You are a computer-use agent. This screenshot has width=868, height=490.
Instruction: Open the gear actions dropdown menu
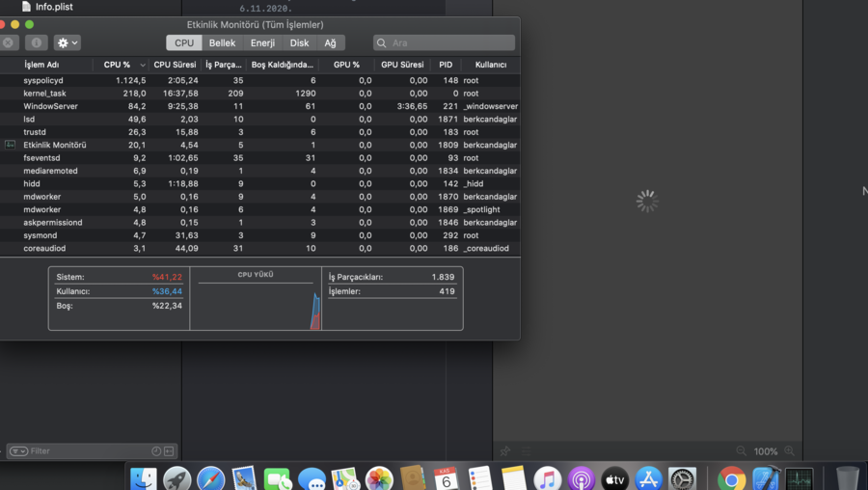click(x=68, y=42)
